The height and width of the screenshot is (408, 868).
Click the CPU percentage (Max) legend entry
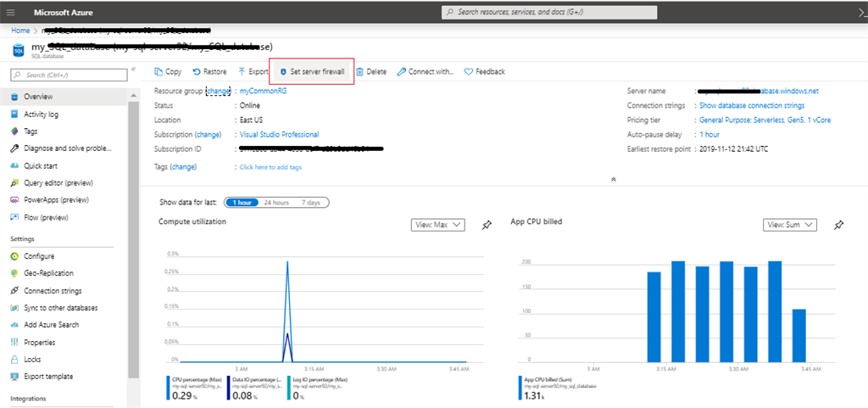(x=194, y=388)
